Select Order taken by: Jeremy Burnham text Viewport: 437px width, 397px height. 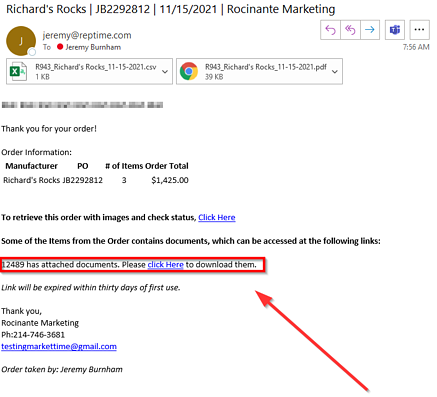62,369
